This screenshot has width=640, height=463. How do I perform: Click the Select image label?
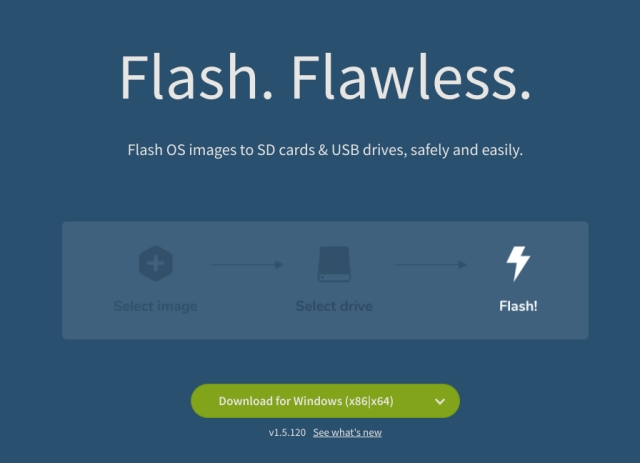click(x=156, y=306)
